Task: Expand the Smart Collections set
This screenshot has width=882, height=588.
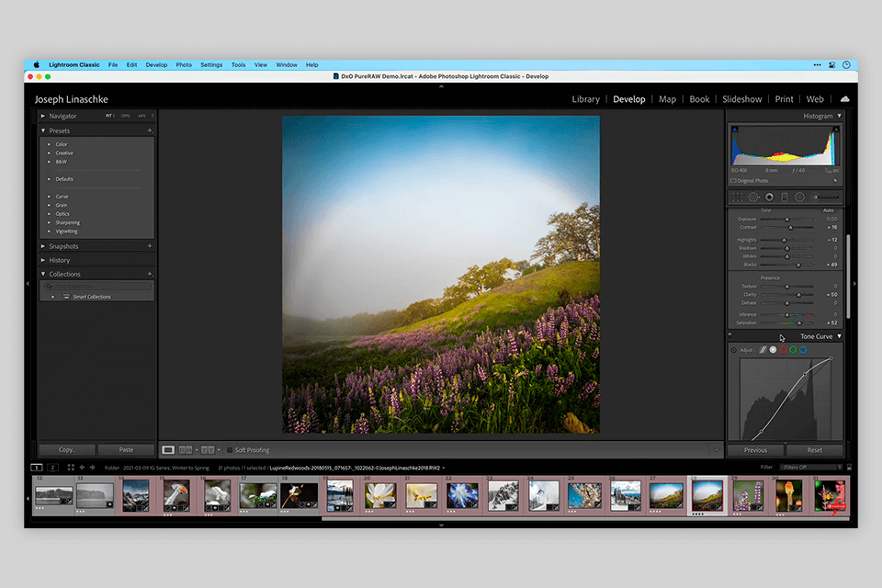Action: coord(53,297)
